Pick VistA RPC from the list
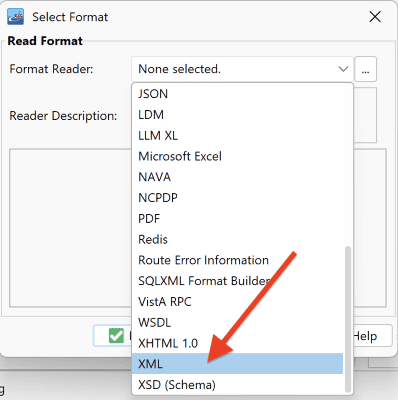Viewport: 398px width, 400px height. pyautogui.click(x=238, y=302)
